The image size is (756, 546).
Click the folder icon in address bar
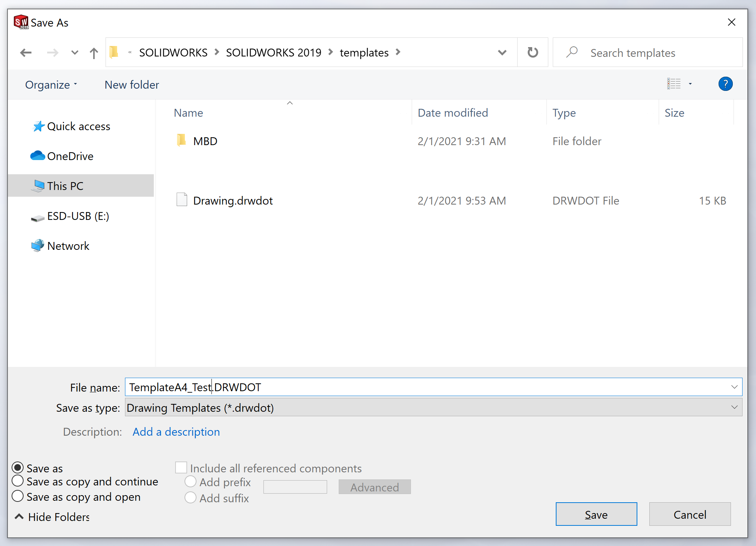click(114, 52)
